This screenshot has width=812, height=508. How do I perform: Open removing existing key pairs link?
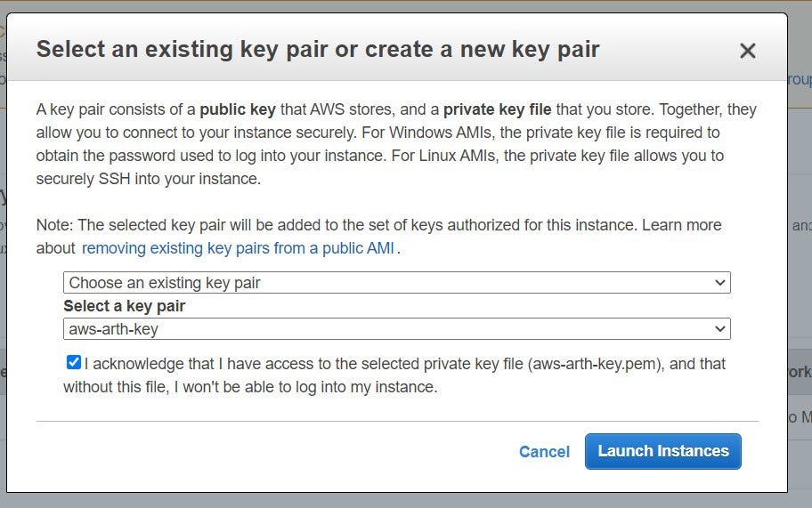pyautogui.click(x=239, y=248)
